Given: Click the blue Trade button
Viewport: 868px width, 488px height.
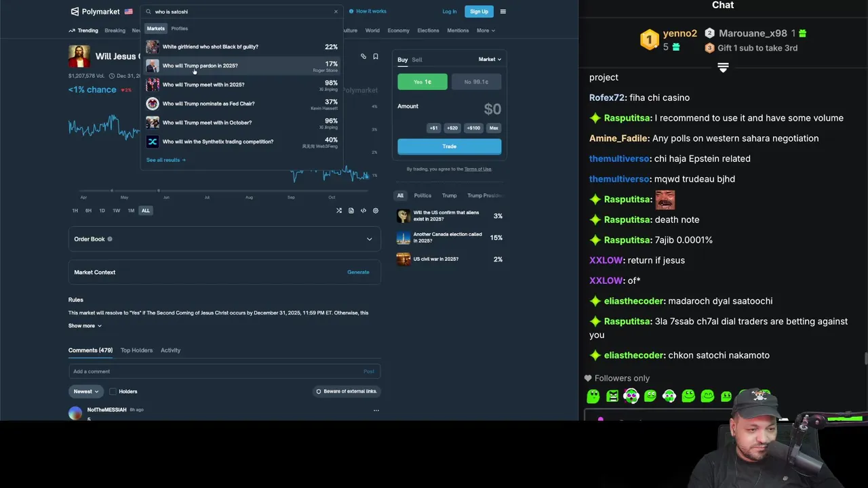Looking at the screenshot, I should tap(450, 146).
